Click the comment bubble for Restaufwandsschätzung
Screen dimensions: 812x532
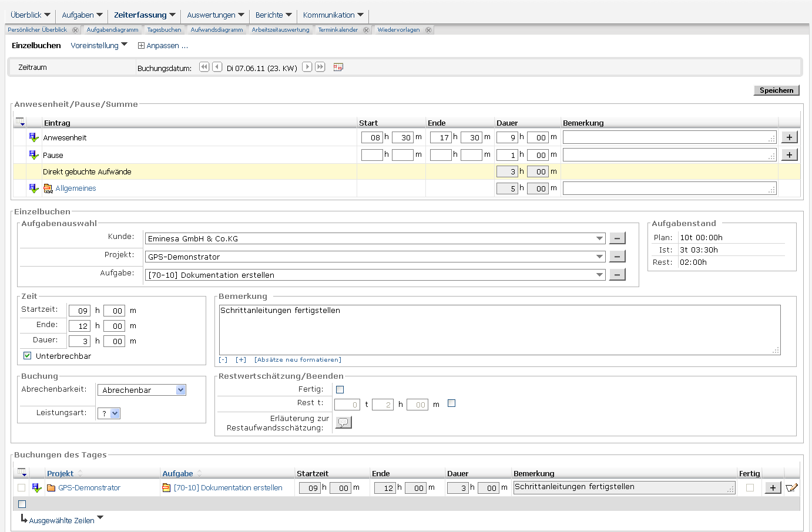click(343, 422)
